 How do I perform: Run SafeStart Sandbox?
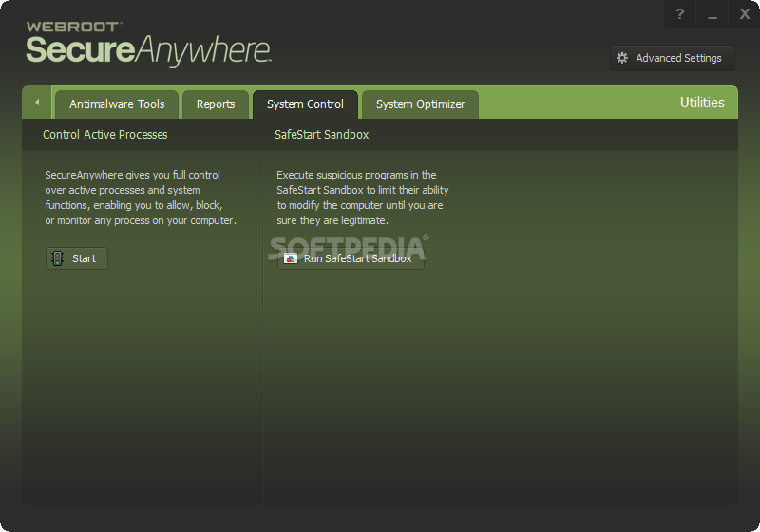[351, 258]
